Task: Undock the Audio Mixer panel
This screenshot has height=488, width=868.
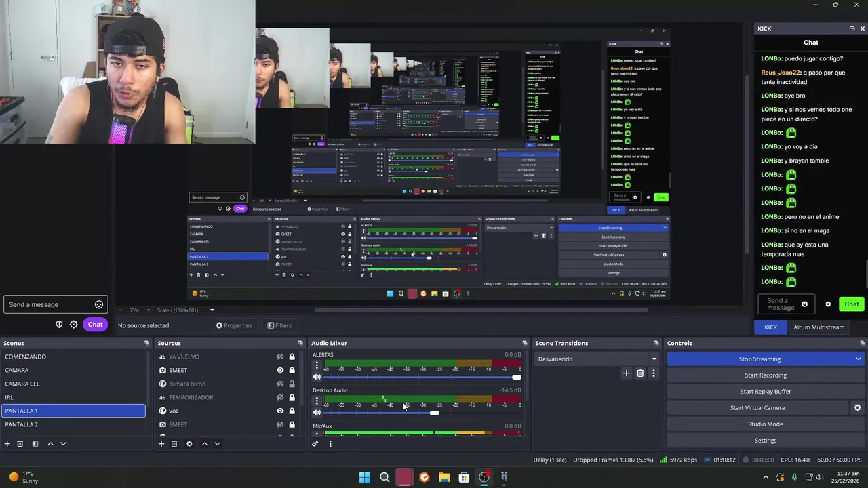Action: tap(524, 343)
